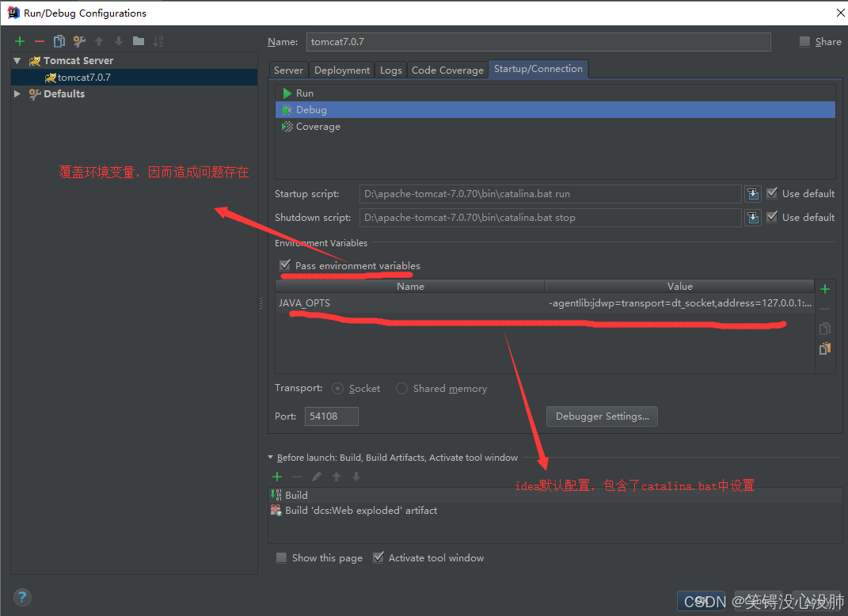Open Debugger Settings

point(602,416)
